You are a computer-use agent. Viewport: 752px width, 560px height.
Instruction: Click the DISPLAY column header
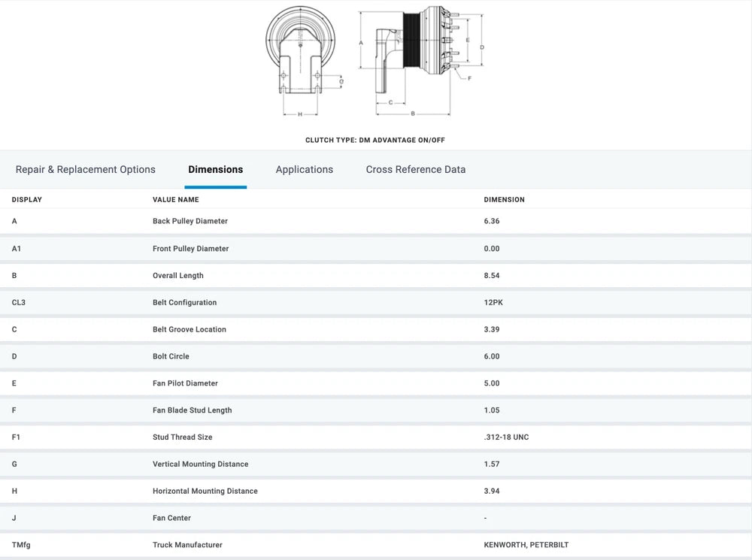27,200
